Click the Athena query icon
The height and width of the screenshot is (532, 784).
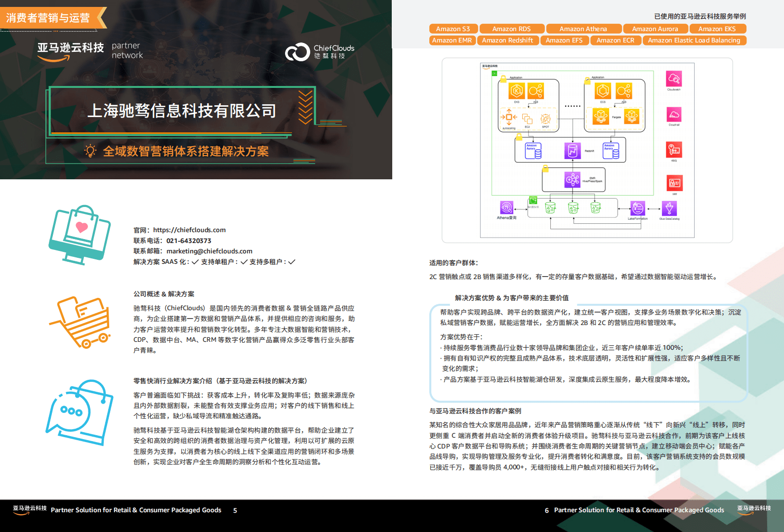tap(506, 207)
